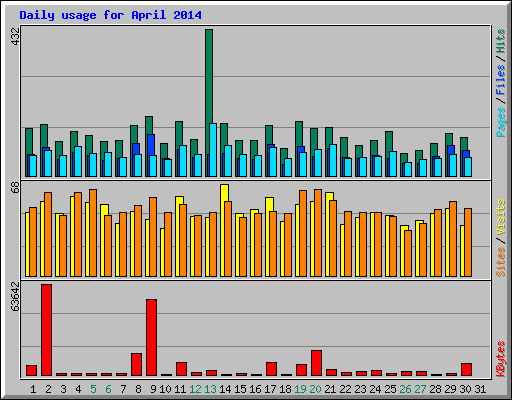Screen dimensions: 512x400
Task: Click day label 20 on x-axis
Action: (315, 389)
